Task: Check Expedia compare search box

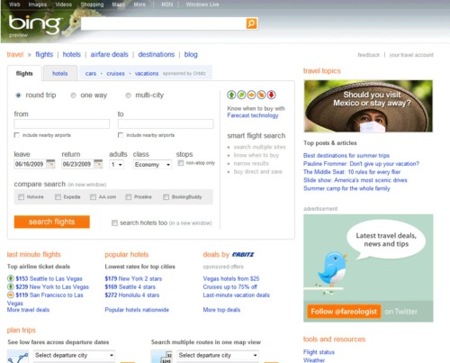Action: pyautogui.click(x=58, y=197)
